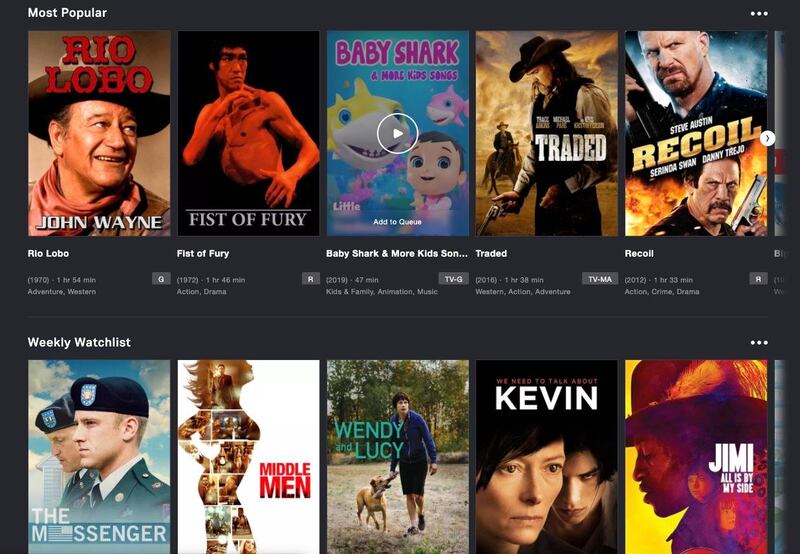This screenshot has height=554, width=800.
Task: Add Baby Shark to Queue
Action: (397, 222)
